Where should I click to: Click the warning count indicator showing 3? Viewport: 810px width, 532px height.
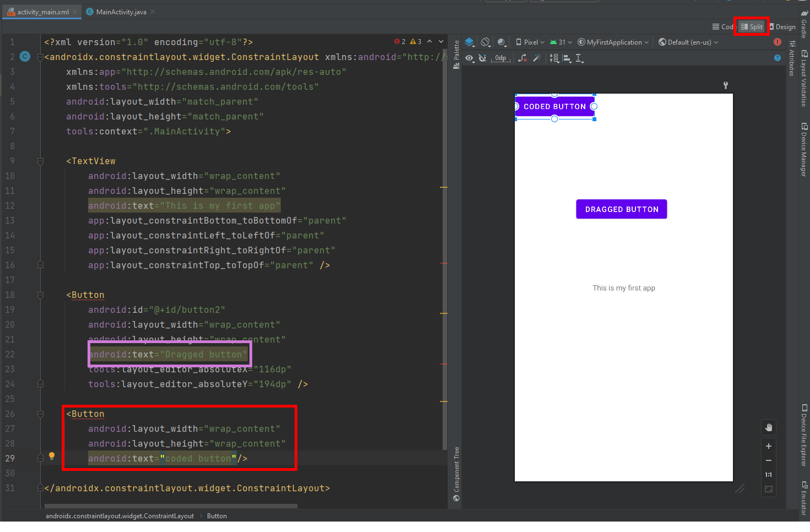pyautogui.click(x=416, y=42)
